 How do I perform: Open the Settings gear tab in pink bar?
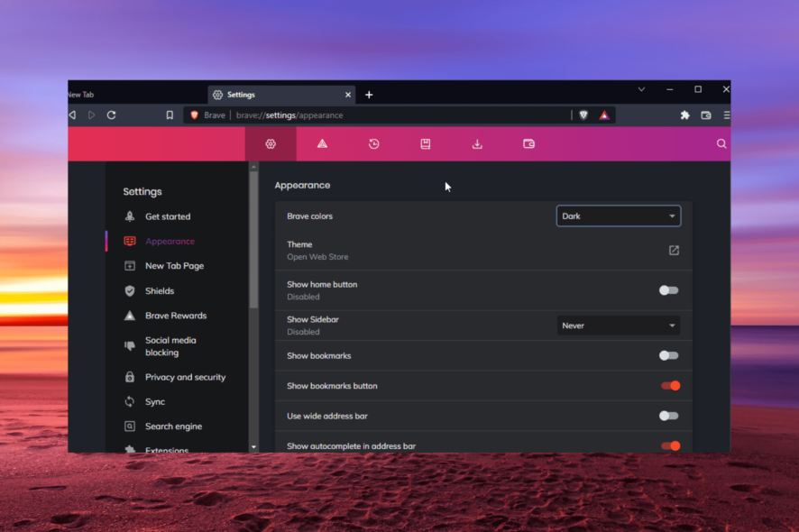coord(271,143)
